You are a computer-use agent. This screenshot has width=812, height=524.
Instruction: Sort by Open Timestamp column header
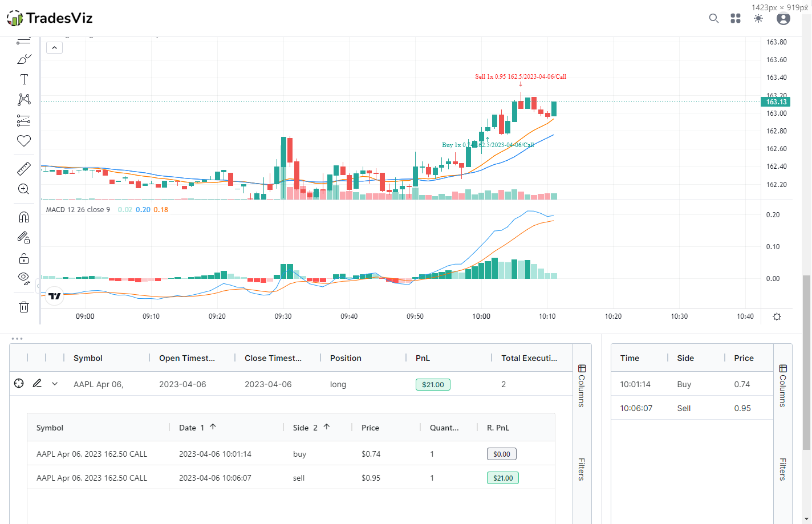click(187, 358)
